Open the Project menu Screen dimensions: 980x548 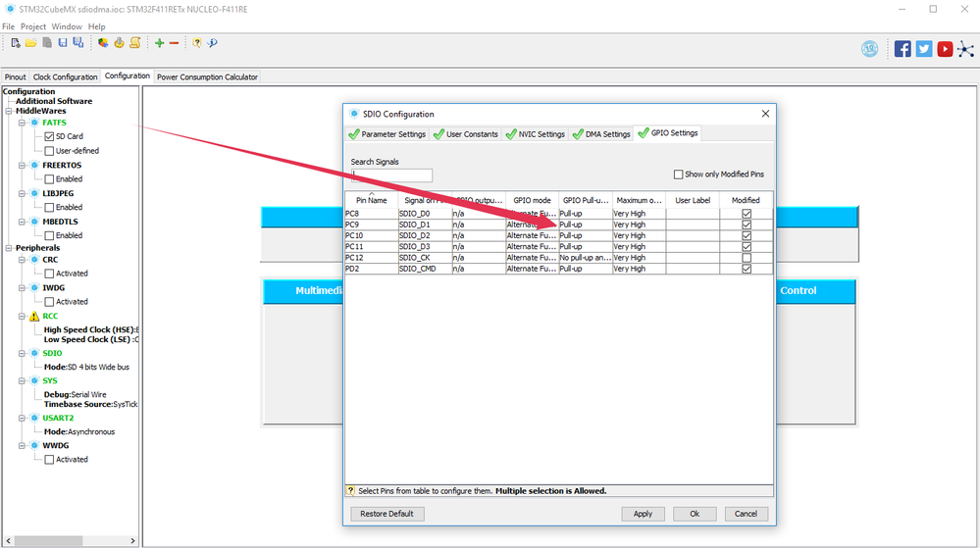coord(33,26)
